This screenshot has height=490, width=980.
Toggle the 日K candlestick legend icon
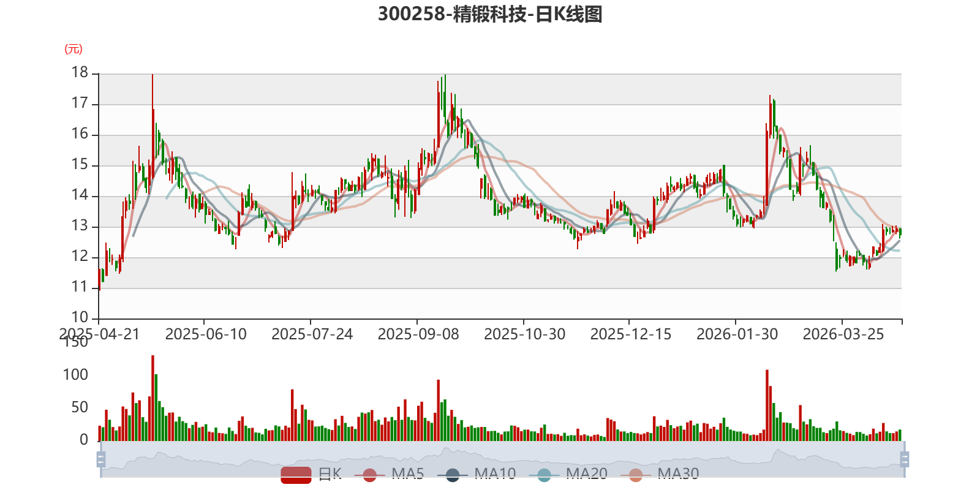[x=296, y=475]
